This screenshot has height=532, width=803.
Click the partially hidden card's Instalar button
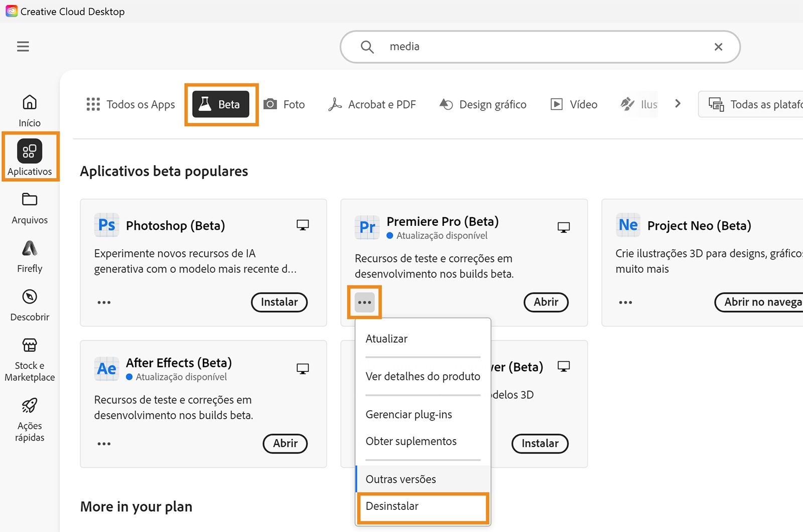540,444
